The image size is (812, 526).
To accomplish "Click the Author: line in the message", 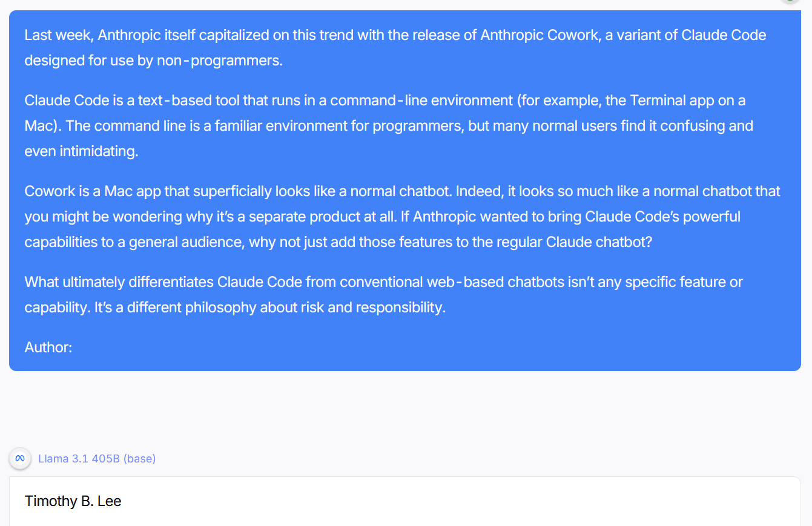I will pyautogui.click(x=48, y=347).
